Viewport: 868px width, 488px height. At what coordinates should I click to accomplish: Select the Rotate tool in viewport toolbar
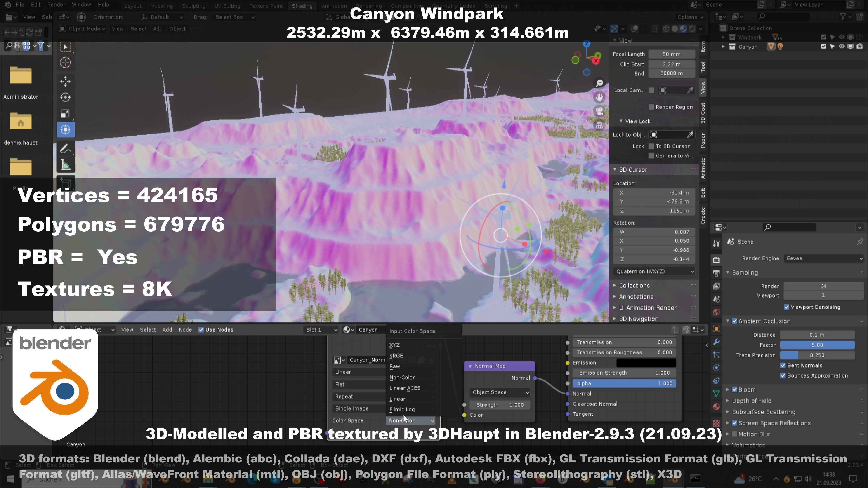click(65, 97)
